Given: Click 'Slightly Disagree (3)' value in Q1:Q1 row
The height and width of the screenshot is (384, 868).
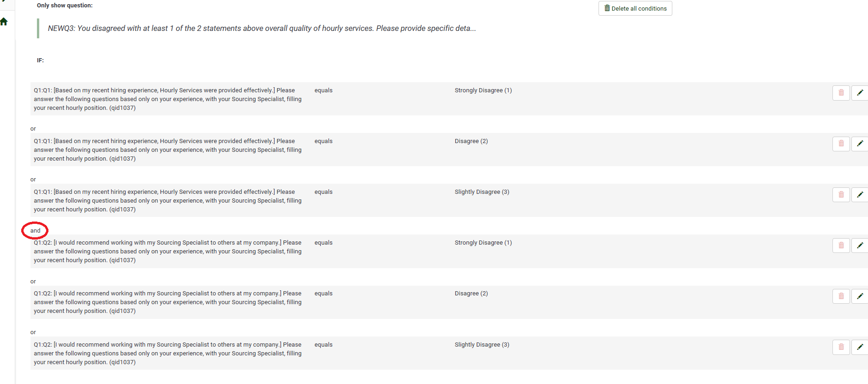Looking at the screenshot, I should [482, 192].
